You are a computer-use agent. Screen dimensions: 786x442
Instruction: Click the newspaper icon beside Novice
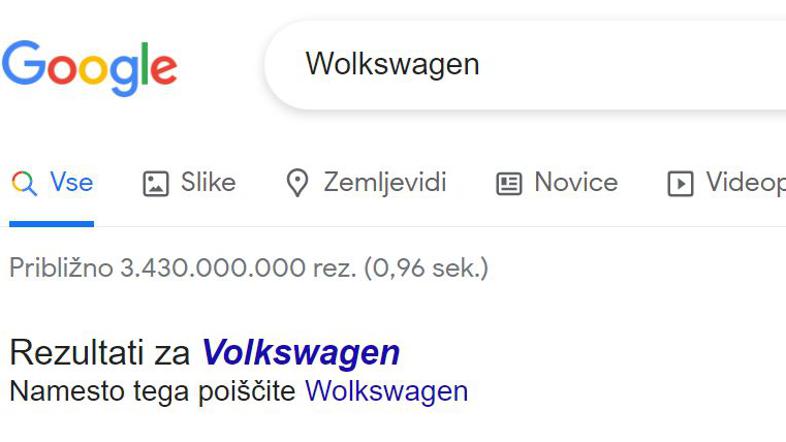pyautogui.click(x=509, y=184)
